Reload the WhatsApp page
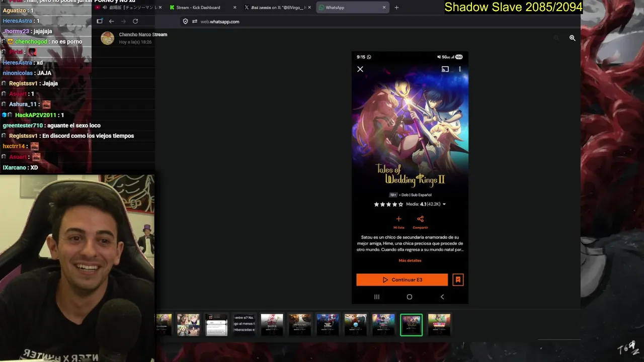This screenshot has width=644, height=362. pos(135,21)
